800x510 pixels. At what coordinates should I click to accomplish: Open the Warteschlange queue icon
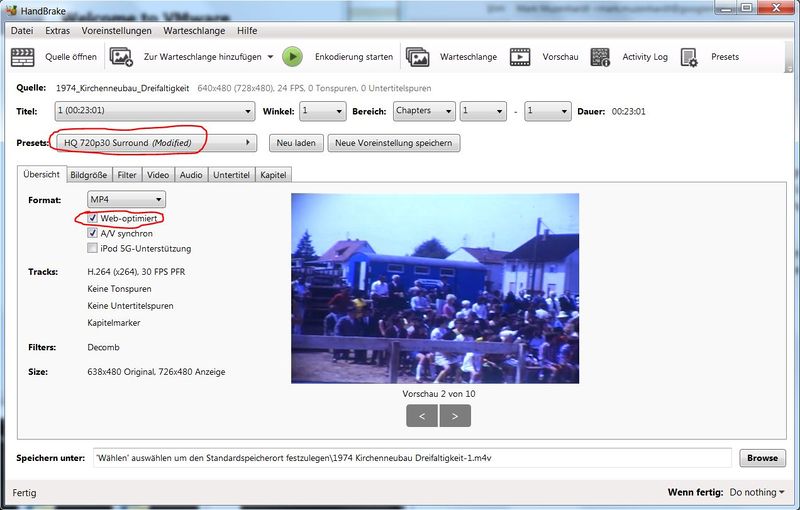pyautogui.click(x=418, y=57)
